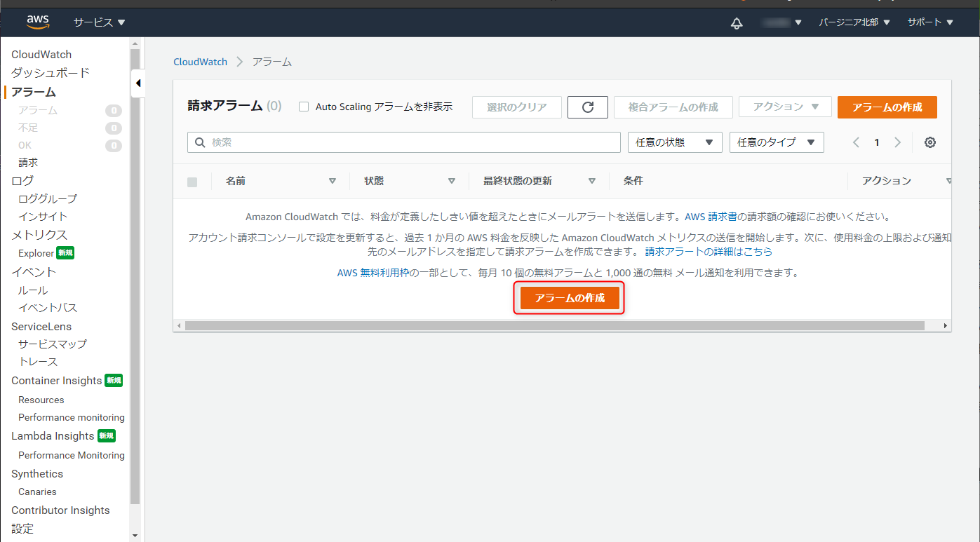Screen dimensions: 980x542
Task: Open AWS 請求書 link
Action: 711,217
